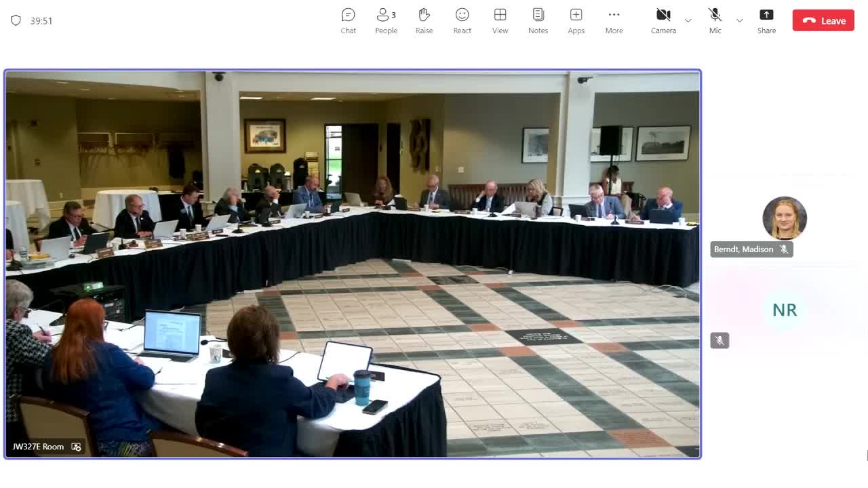The height and width of the screenshot is (488, 868).
Task: Select the JW327E Room video feed
Action: tap(353, 262)
